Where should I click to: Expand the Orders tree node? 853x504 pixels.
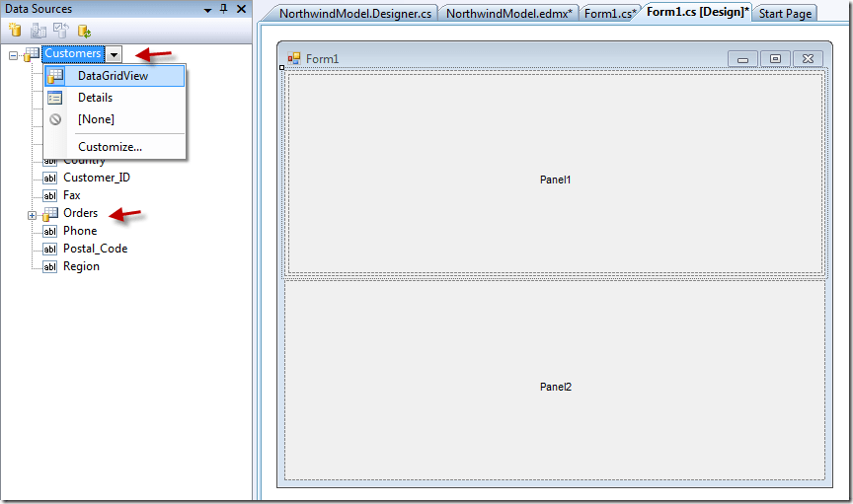(x=32, y=214)
